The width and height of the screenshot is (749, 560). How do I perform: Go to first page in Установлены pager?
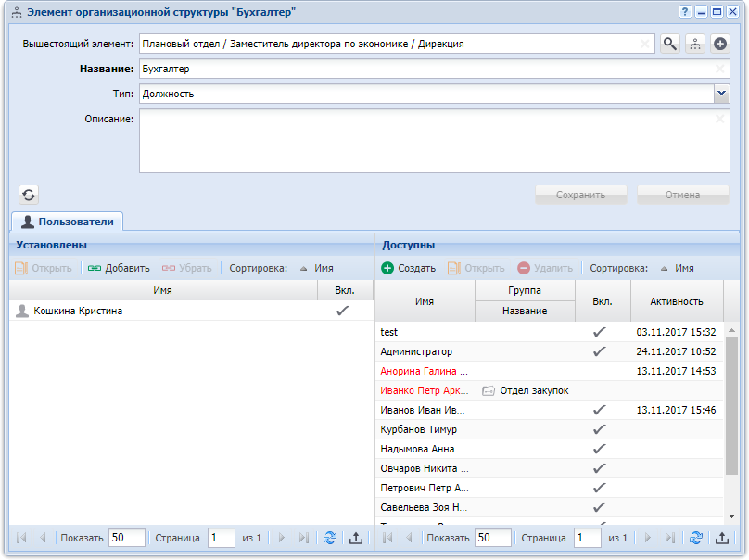click(x=21, y=538)
